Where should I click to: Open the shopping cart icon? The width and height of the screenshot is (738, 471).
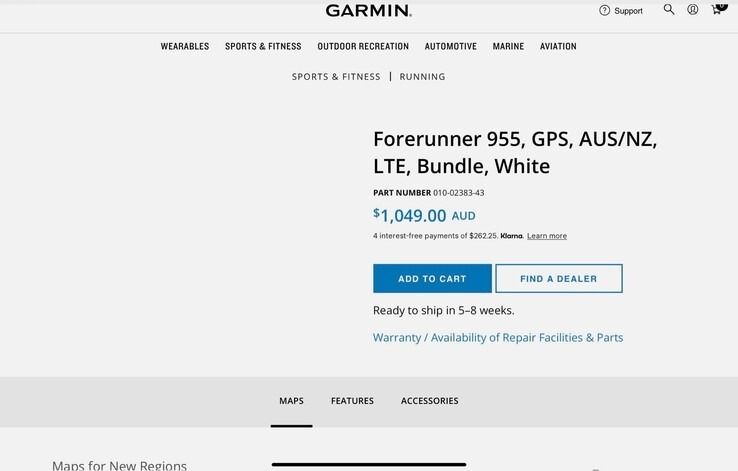(x=718, y=9)
